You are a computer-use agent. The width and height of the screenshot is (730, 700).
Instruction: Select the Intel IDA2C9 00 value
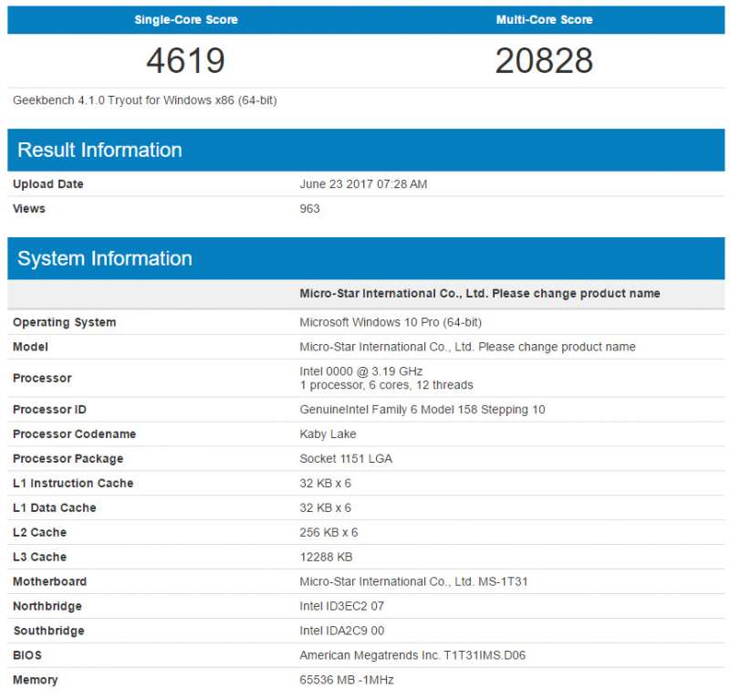(341, 631)
